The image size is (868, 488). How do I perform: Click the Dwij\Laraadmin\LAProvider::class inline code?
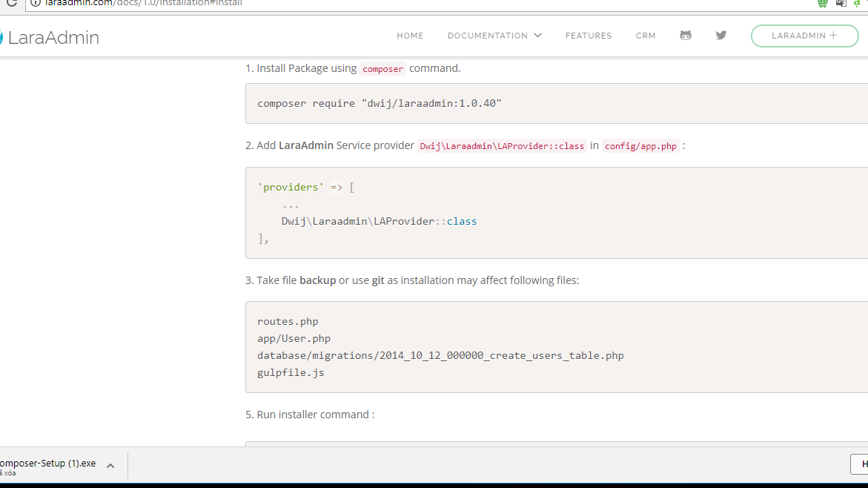pyautogui.click(x=502, y=146)
